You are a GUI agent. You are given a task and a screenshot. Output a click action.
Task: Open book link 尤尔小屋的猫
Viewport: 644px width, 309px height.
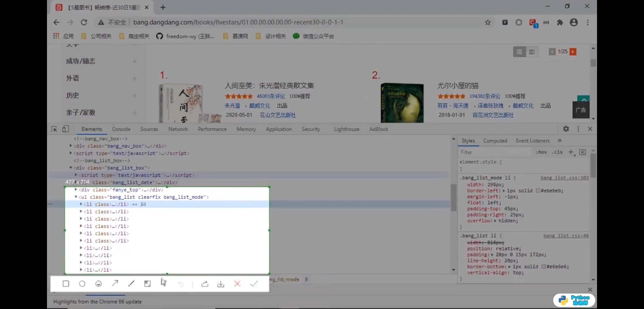tap(458, 86)
